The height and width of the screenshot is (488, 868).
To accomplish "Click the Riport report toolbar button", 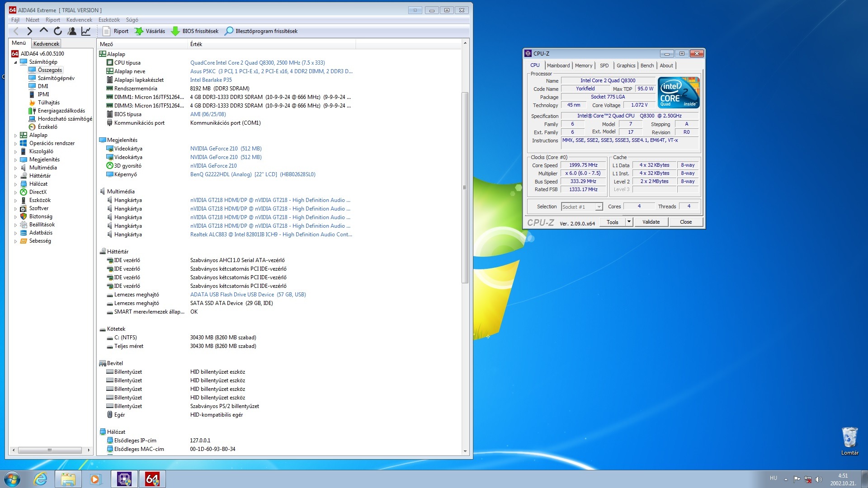I will tap(116, 31).
